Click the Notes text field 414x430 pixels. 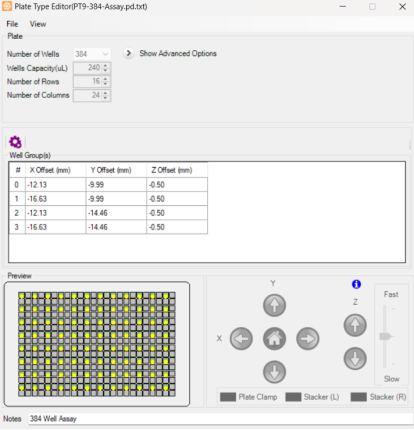221,419
